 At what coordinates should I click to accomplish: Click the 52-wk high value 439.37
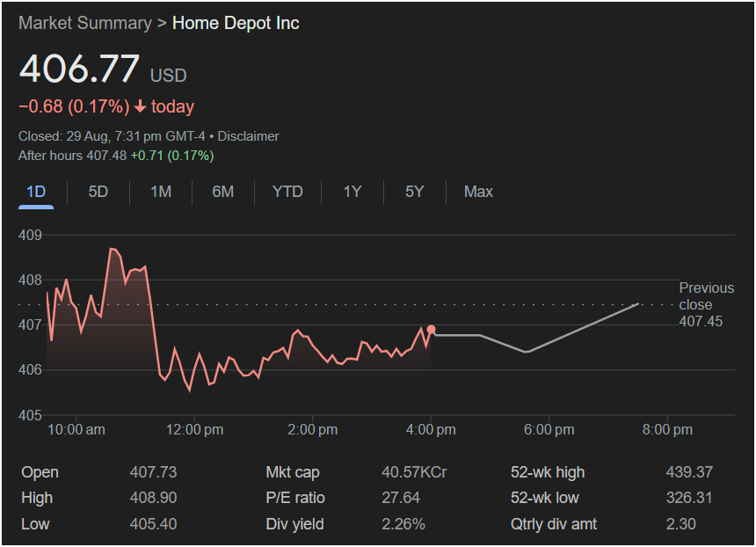[689, 472]
